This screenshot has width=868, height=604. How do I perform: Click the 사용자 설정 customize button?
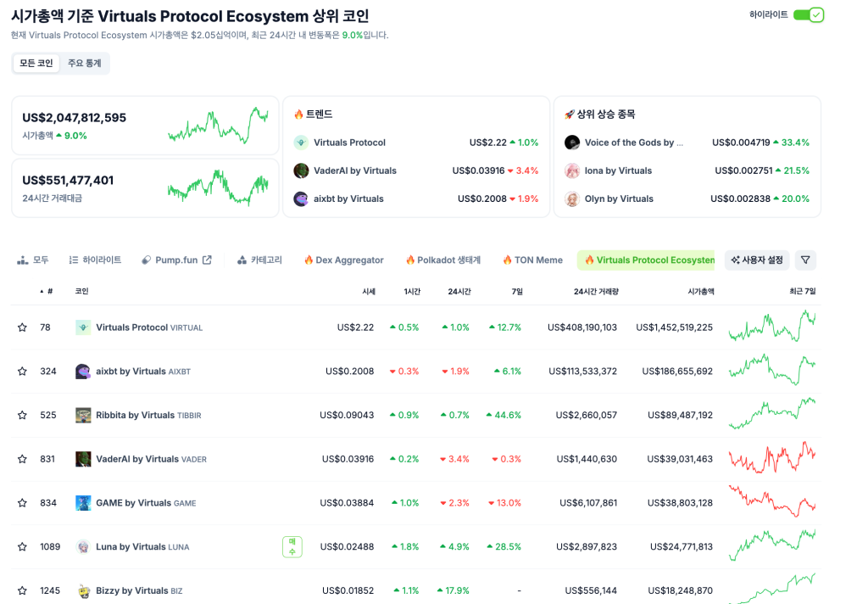click(x=757, y=260)
